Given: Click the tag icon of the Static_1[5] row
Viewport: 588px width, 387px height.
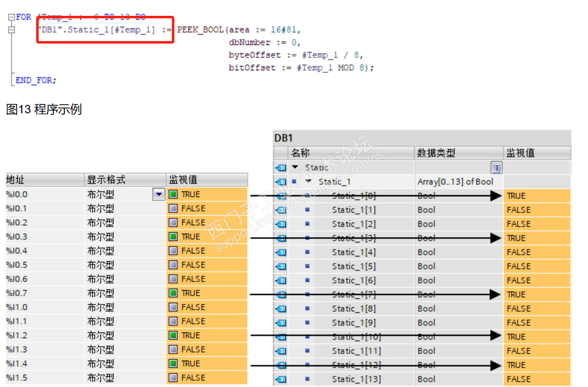Looking at the screenshot, I should (x=281, y=266).
